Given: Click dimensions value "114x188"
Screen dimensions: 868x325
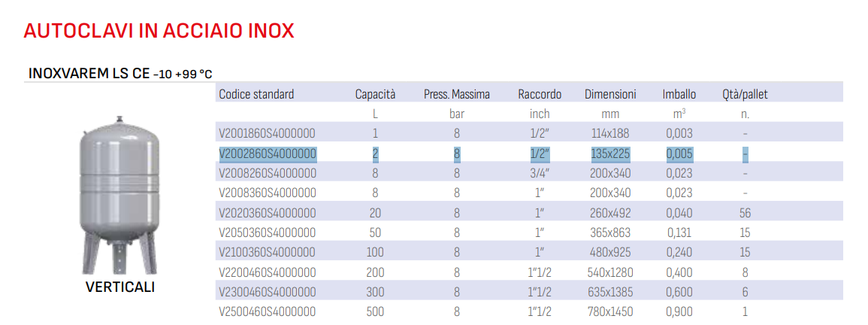Looking at the screenshot, I should click(x=610, y=134).
